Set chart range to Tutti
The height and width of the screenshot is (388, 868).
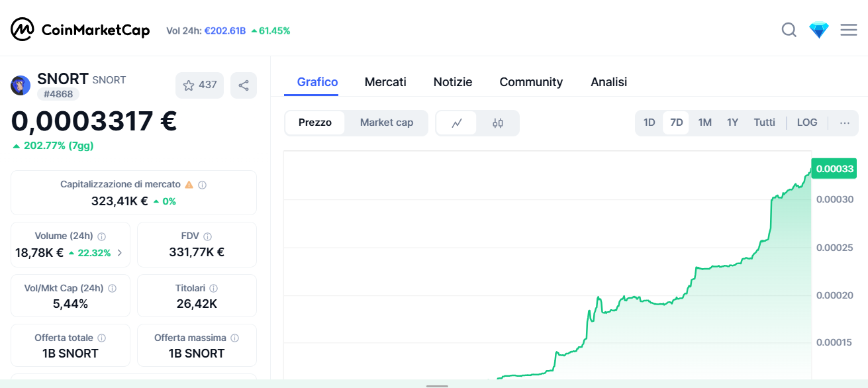point(765,122)
